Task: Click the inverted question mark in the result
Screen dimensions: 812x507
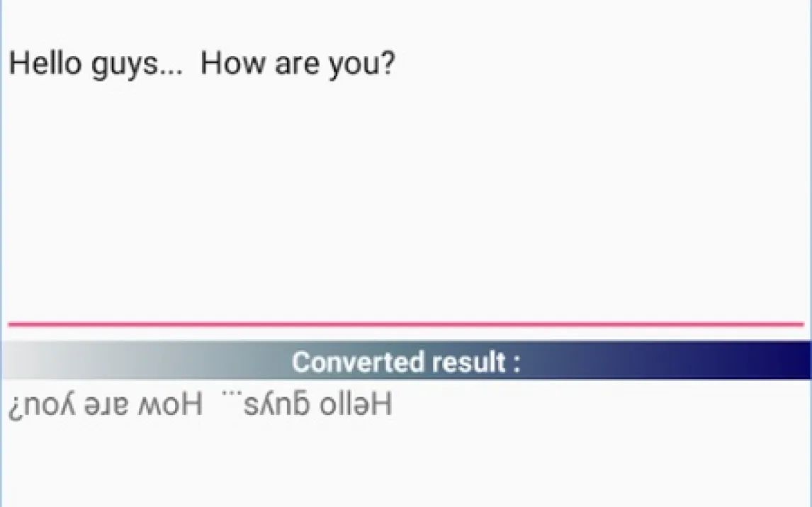Action: (x=14, y=406)
